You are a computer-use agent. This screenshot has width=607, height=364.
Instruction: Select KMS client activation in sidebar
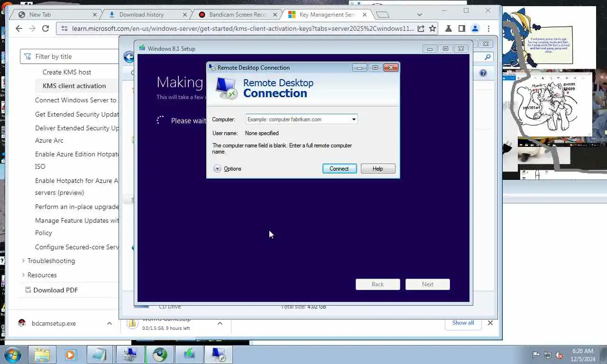(74, 86)
